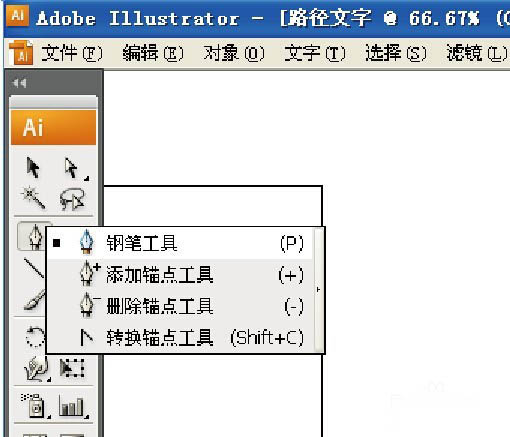Screen dimensions: 510x437
Task: Choose 钢笔工具 (P) from the flyout
Action: pos(180,243)
